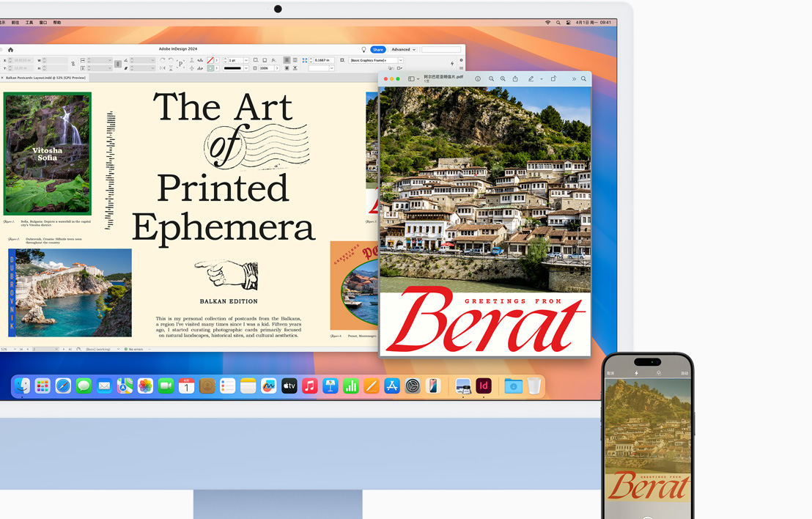The height and width of the screenshot is (519, 812).
Task: Open the stroke weight 1 pt dropdown
Action: click(246, 60)
